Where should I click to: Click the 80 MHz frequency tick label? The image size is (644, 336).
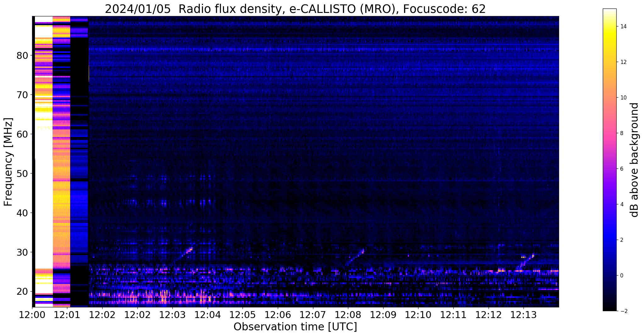coord(22,56)
